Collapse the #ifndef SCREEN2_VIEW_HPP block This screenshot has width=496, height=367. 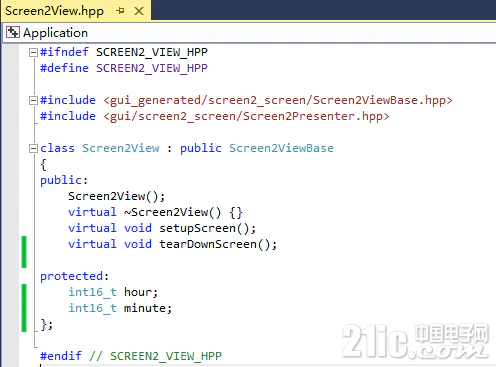33,52
